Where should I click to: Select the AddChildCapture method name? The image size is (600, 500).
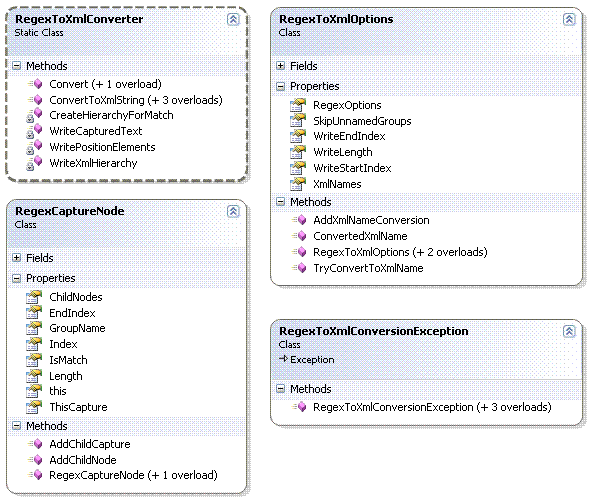[x=90, y=444]
